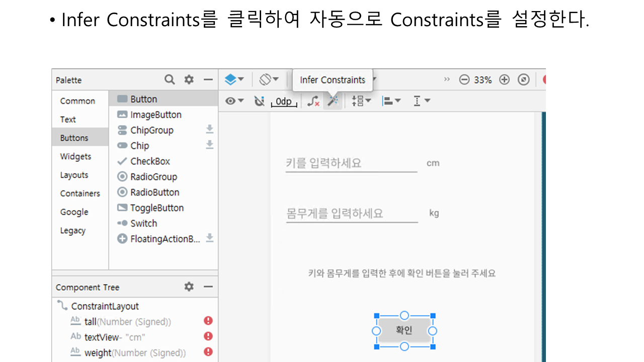Open the view options eye dropdown
This screenshot has height=362, width=644.
pos(234,101)
